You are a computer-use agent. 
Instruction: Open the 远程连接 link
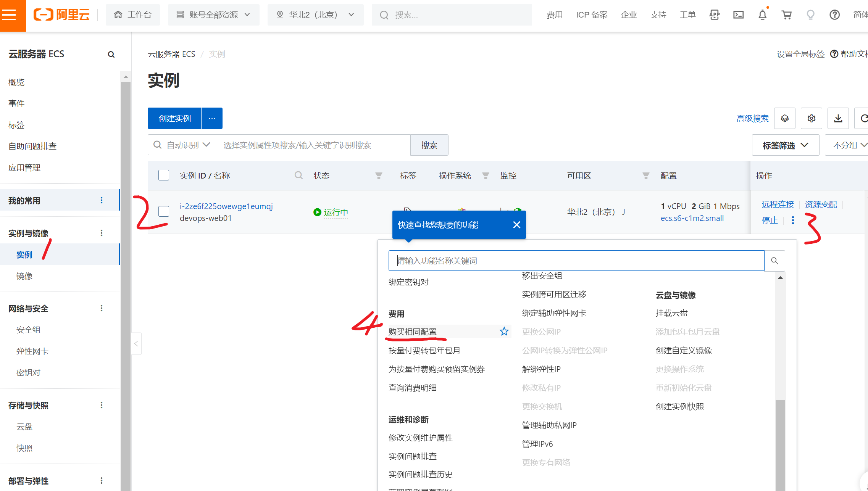pyautogui.click(x=778, y=204)
